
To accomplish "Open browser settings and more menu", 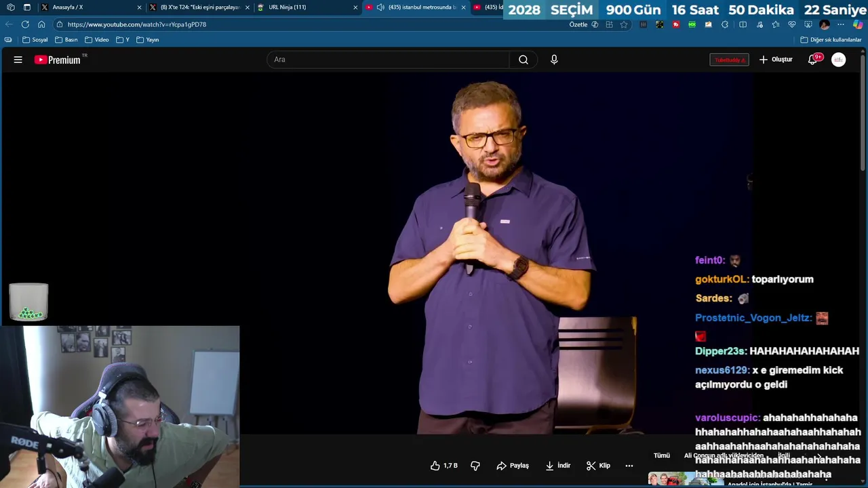I will pyautogui.click(x=841, y=24).
